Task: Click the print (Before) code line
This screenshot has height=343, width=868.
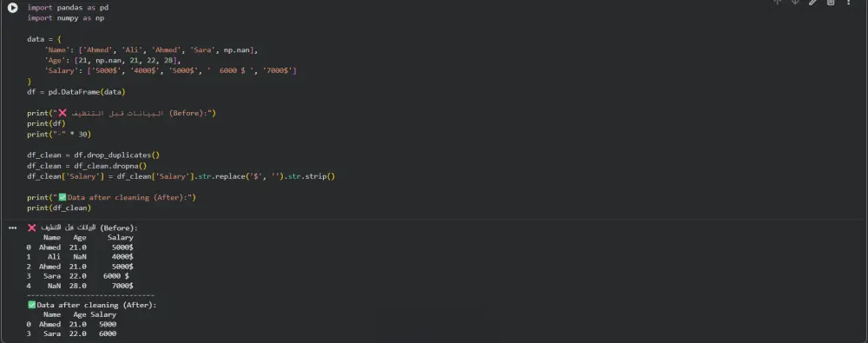Action: (x=122, y=113)
